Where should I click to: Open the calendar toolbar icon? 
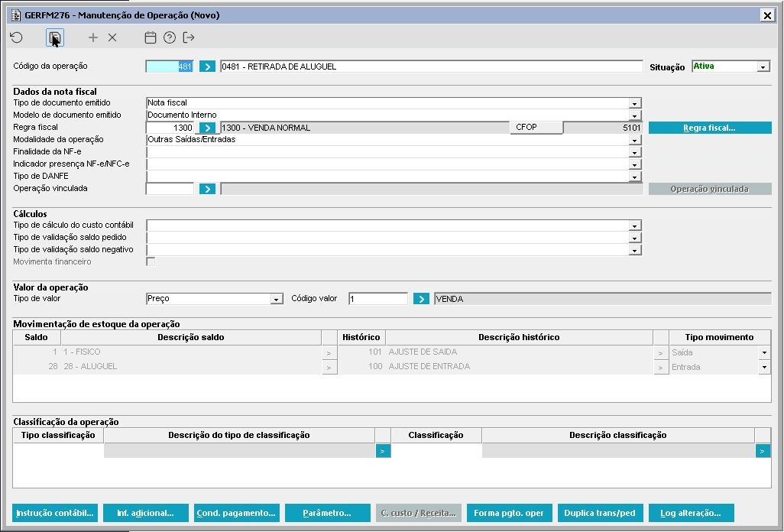tap(151, 37)
